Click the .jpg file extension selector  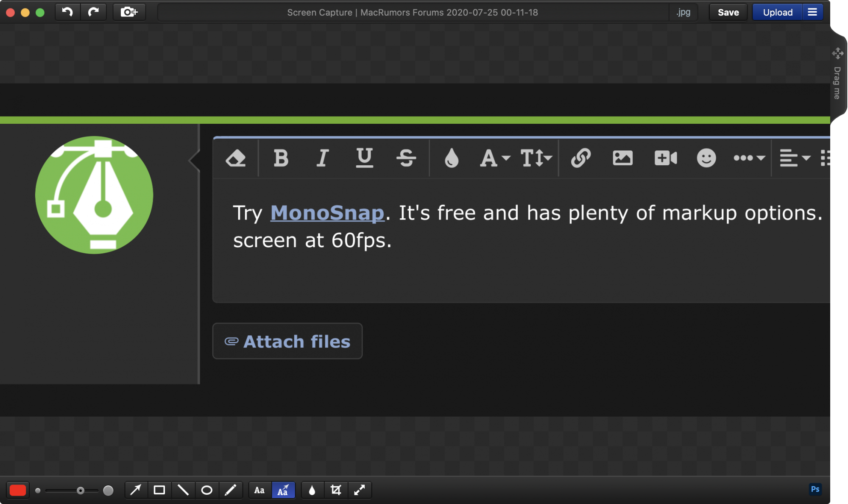click(x=683, y=12)
